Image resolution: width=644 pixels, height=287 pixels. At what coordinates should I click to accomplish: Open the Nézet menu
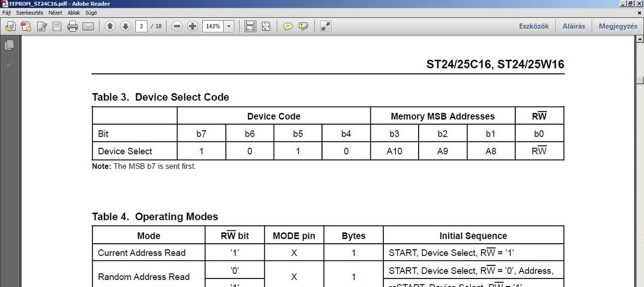coord(55,13)
